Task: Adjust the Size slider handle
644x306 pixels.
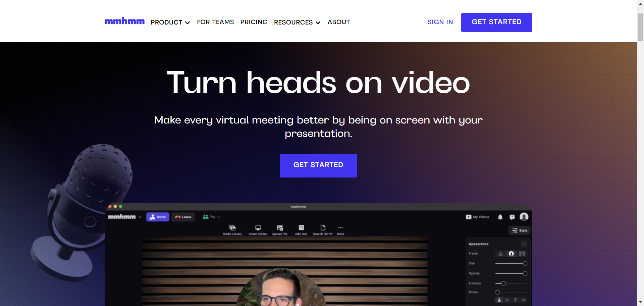Action: pos(525,263)
